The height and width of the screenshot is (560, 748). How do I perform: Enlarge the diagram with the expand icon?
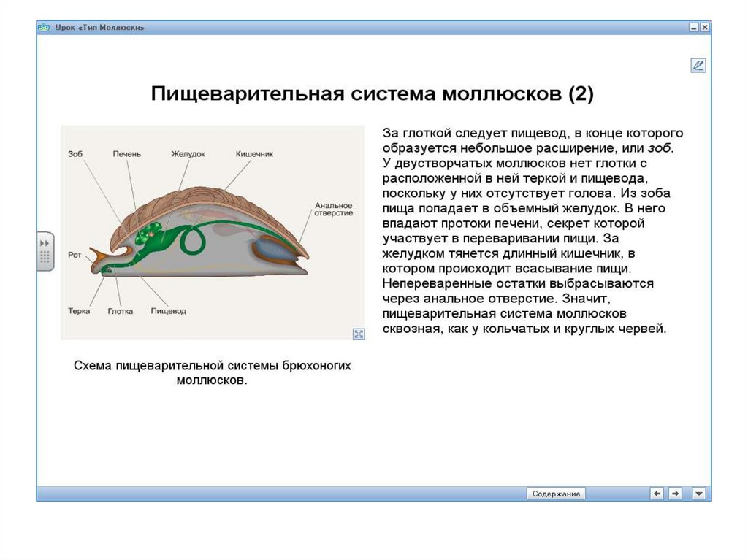tap(358, 334)
